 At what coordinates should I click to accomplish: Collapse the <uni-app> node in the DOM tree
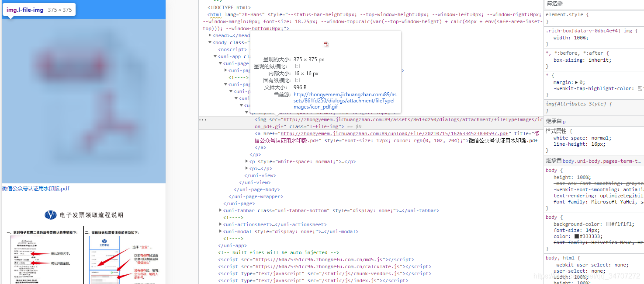coord(215,56)
